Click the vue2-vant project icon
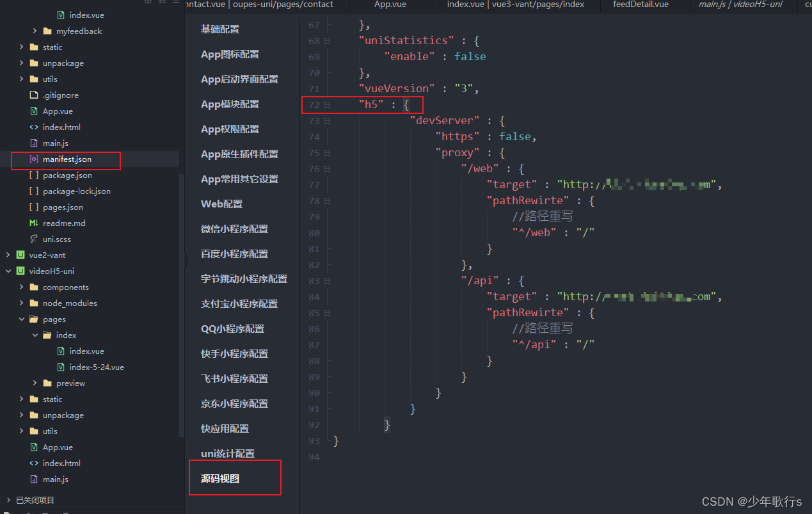The height and width of the screenshot is (514, 812). 20,255
